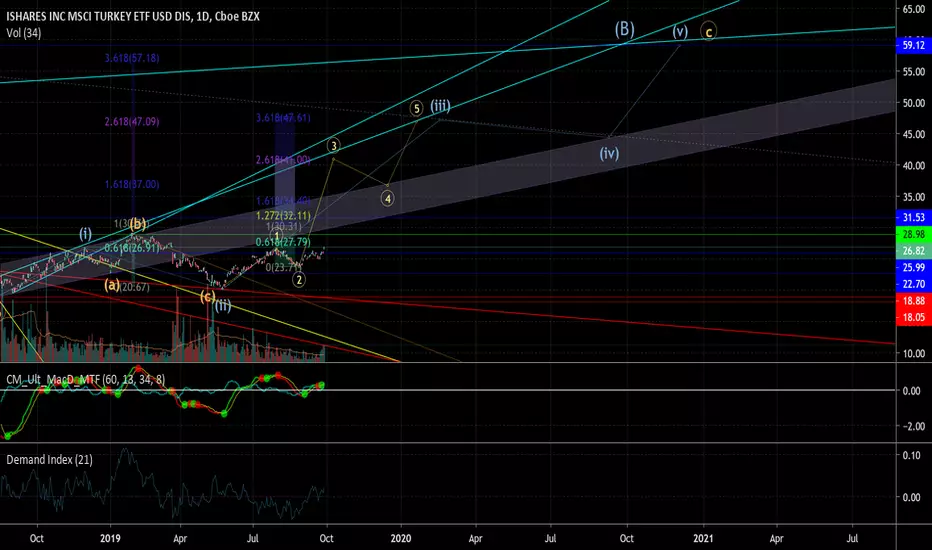This screenshot has width=932, height=550.
Task: Click the 25.99 price label
Action: 914,268
